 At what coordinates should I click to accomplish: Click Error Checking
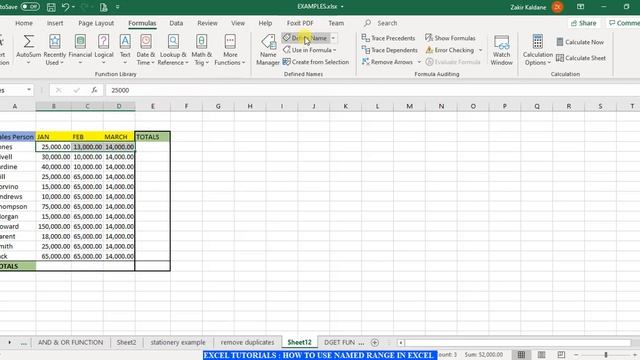click(x=449, y=50)
